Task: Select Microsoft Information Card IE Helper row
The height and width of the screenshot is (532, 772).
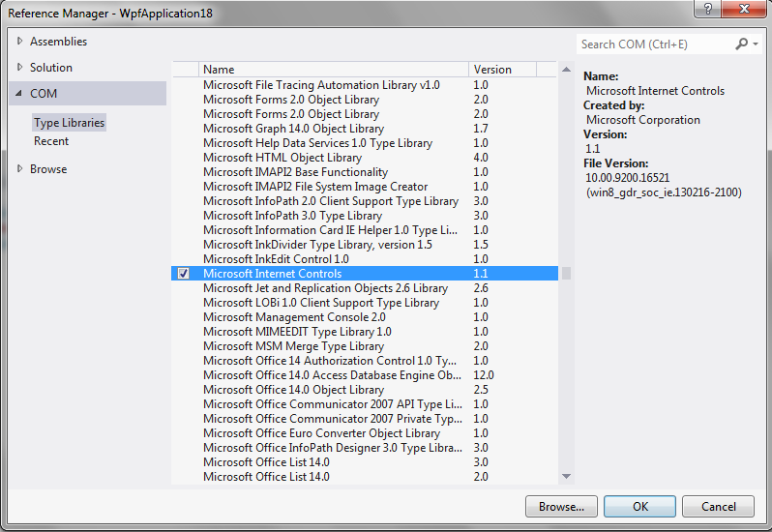Action: pyautogui.click(x=365, y=230)
